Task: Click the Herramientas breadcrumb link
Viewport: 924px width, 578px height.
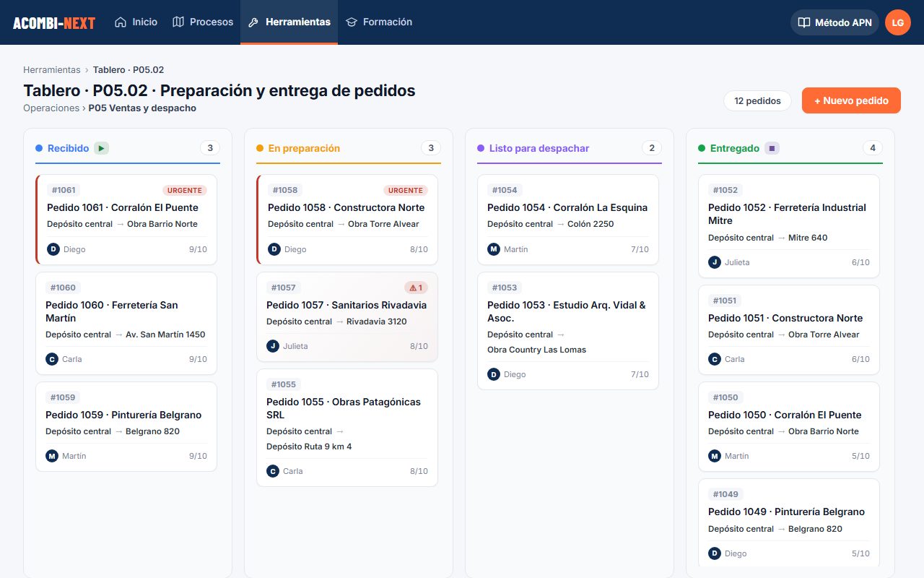Action: coord(52,70)
